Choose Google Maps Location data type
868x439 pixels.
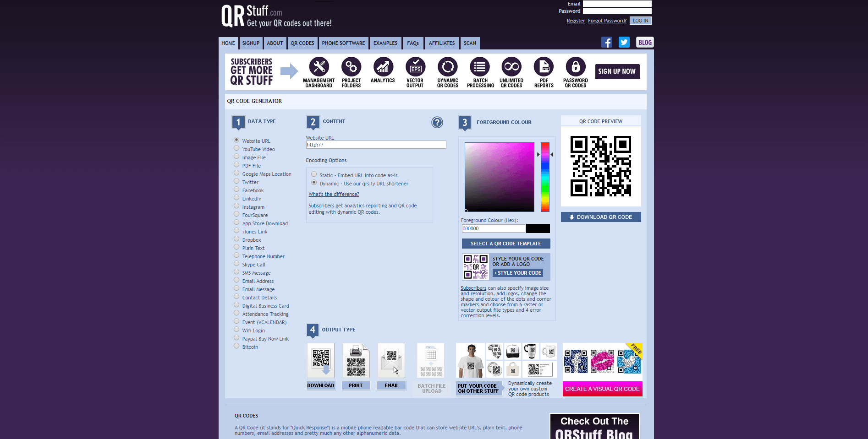coord(236,173)
